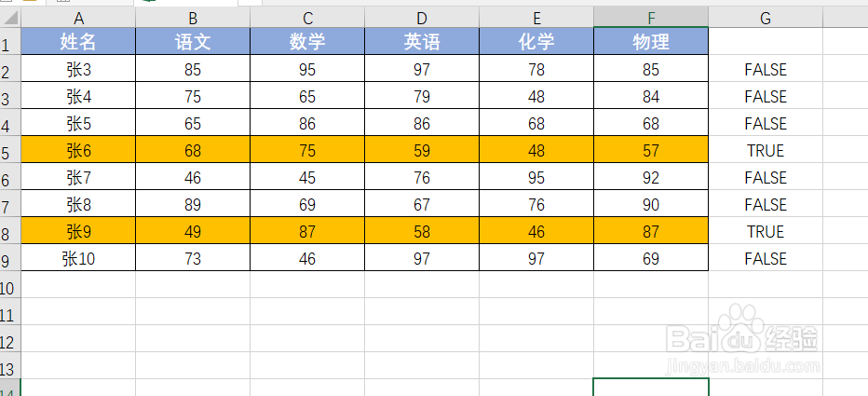Click the FALSE value next to 张3's row
Viewport: 868px width, 396px height.
(766, 69)
